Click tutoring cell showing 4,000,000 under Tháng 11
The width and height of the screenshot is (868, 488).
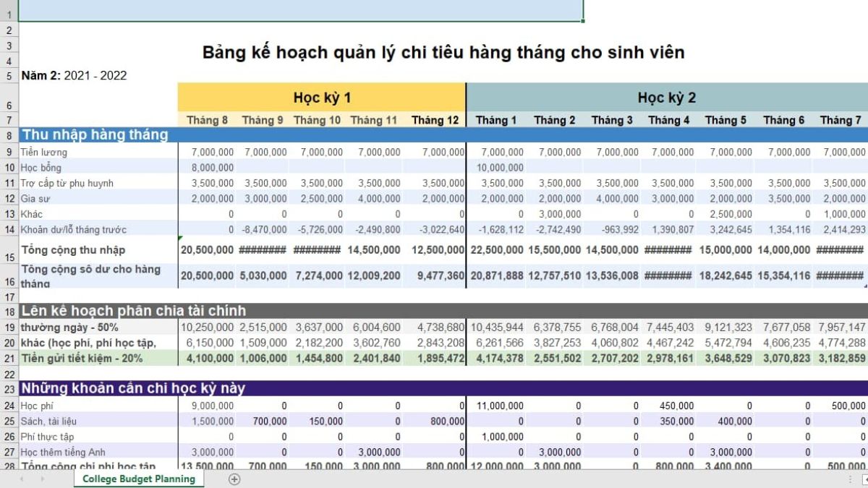click(373, 198)
